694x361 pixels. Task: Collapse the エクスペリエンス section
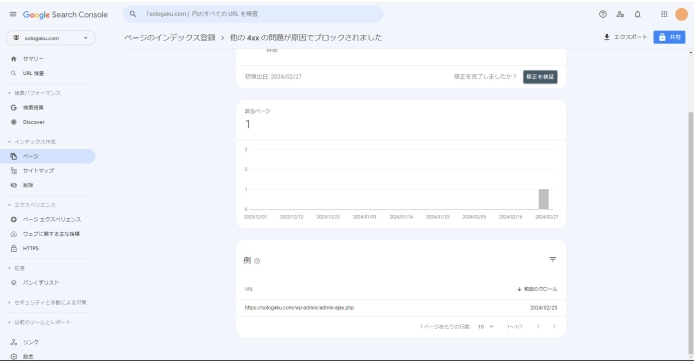[32, 205]
